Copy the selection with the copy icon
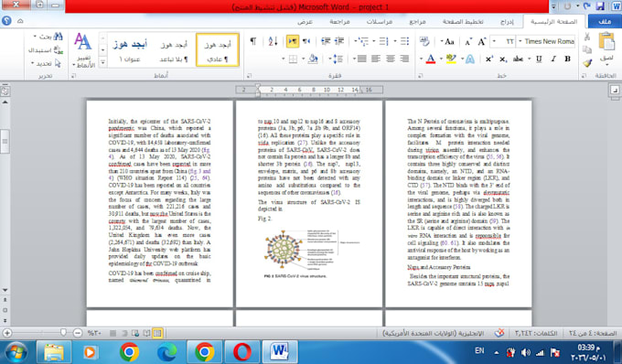Screen dimensions: 622x364 (587, 50)
